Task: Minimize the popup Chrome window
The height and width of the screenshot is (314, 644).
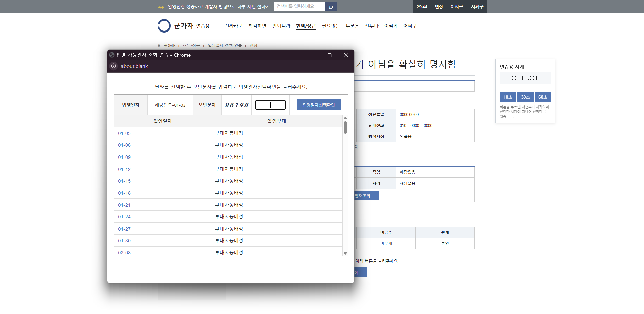Action: [313, 55]
